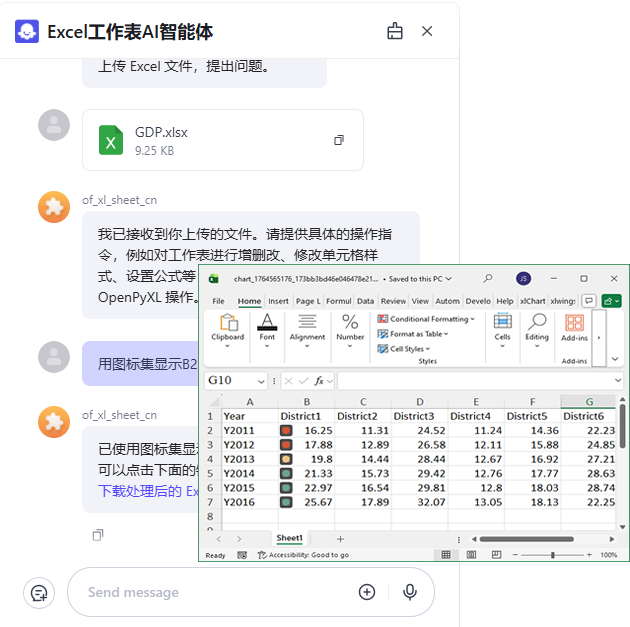
Task: Copy the GDP.xlsx file attachment
Action: (339, 140)
